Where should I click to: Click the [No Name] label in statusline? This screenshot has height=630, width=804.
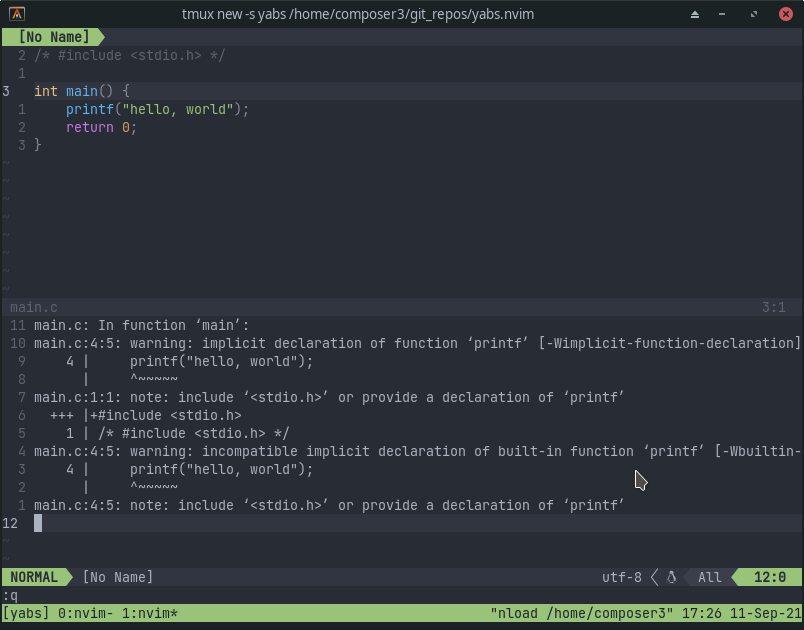click(x=118, y=577)
